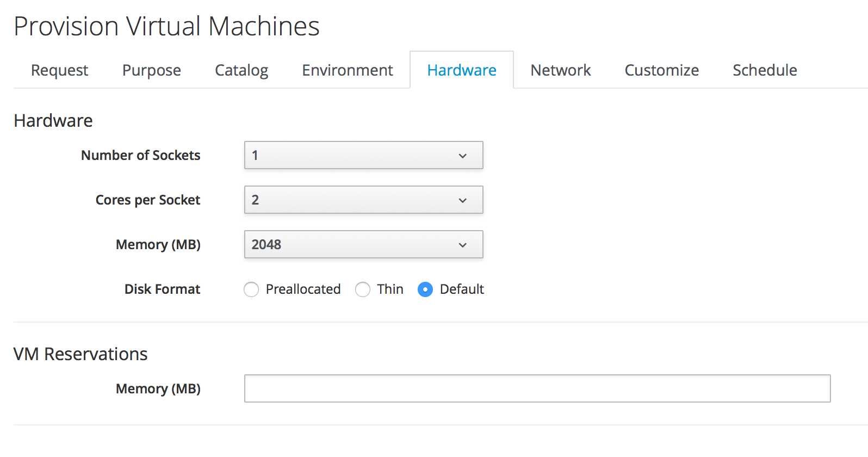Switch to the Environment tab
Screen dimensions: 868x457
point(347,70)
